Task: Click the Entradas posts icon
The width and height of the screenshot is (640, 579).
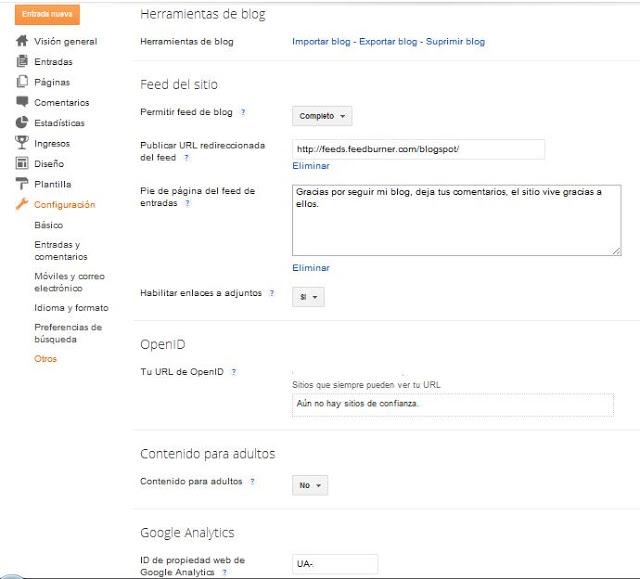Action: point(22,61)
